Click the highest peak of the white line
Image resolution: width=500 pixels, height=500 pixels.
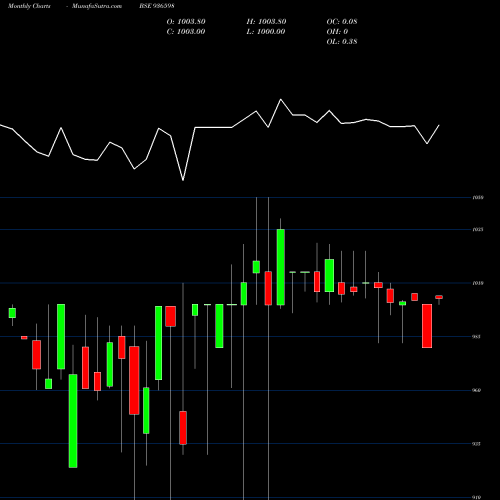[x=281, y=100]
